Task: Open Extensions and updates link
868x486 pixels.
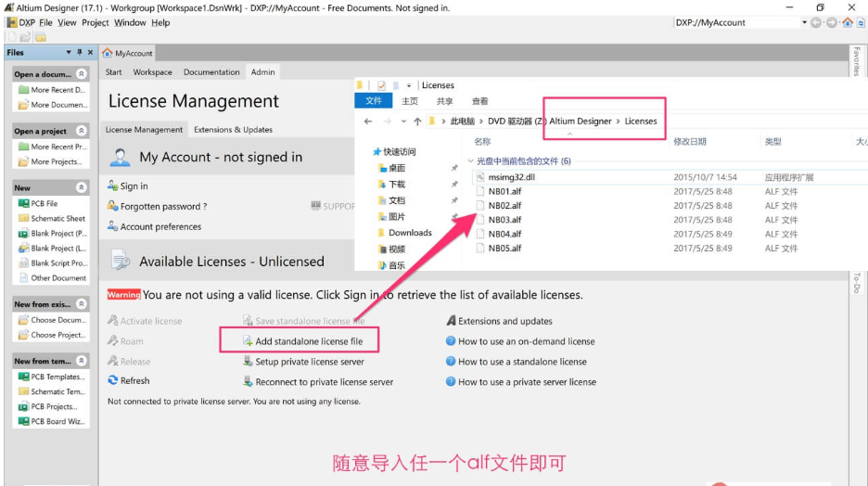Action: (499, 321)
